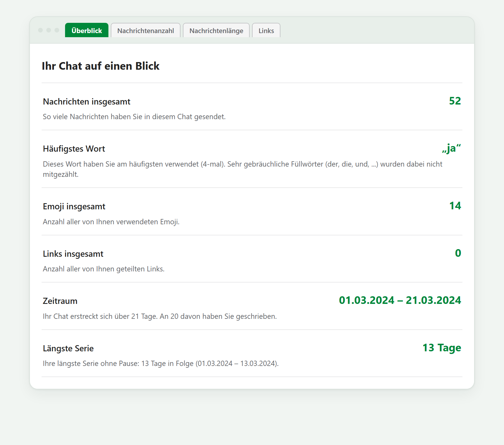The height and width of the screenshot is (445, 504).
Task: Click the 'Emoji insgesamt' label
Action: pyautogui.click(x=74, y=206)
